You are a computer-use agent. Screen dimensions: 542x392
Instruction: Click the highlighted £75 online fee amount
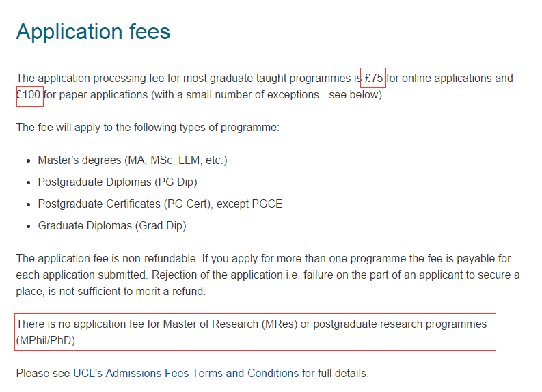point(374,78)
